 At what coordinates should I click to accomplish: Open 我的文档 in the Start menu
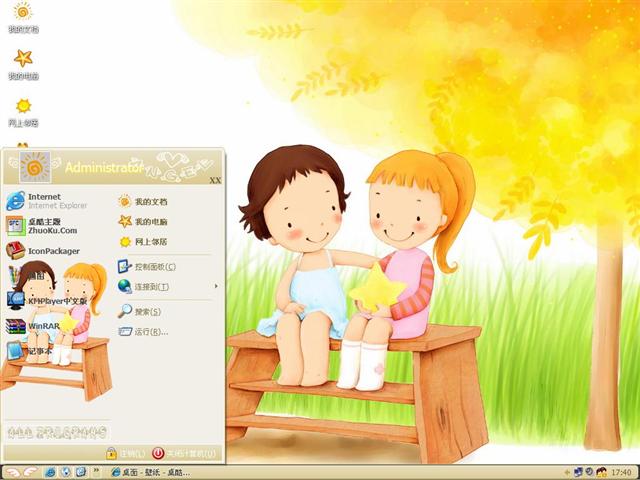[x=143, y=201]
